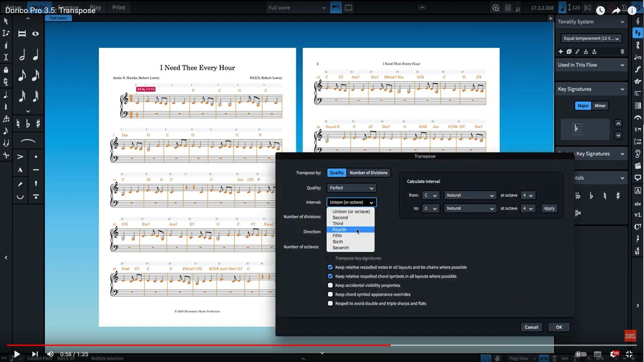Enable Keep accidental visibility properties
Image resolution: width=644 pixels, height=362 pixels.
331,285
